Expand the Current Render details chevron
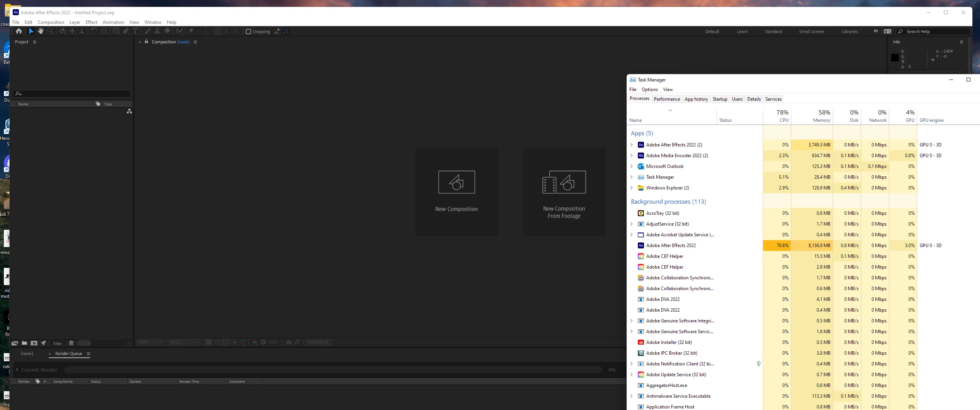This screenshot has width=980, height=410. (17, 370)
